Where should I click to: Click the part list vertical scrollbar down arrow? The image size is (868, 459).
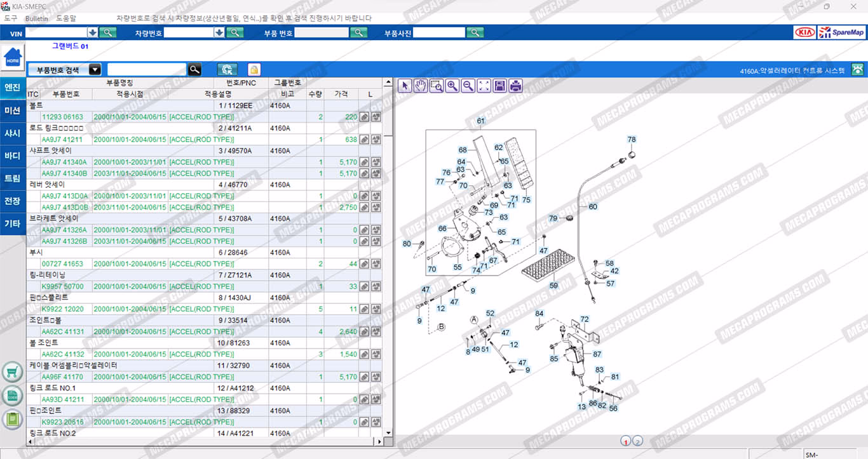(388, 432)
